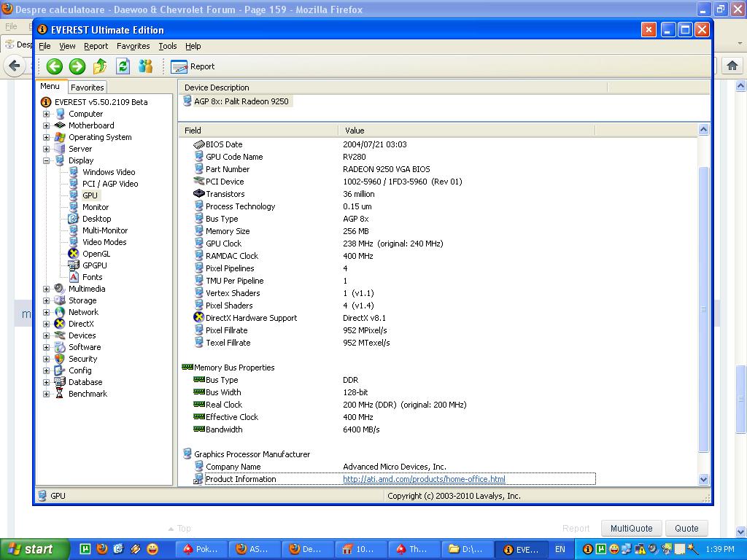Click the GPU Clock value 238 MHz

coord(393,244)
